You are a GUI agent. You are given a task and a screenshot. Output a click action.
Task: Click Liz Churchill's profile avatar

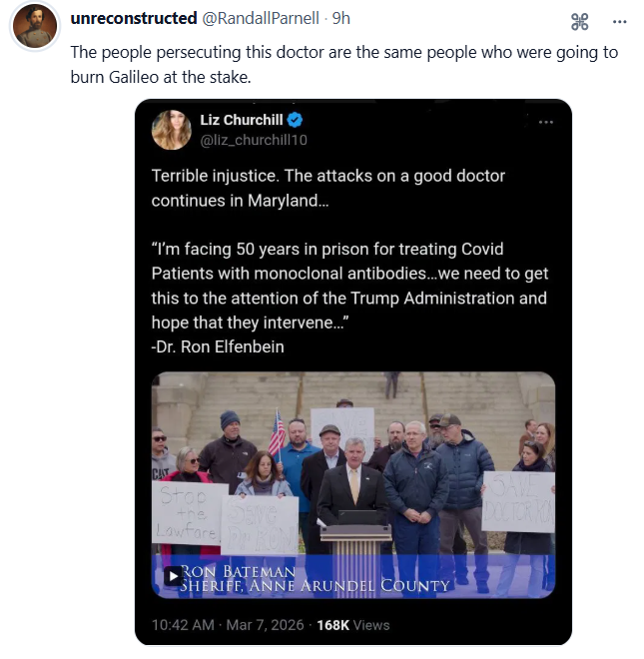171,130
